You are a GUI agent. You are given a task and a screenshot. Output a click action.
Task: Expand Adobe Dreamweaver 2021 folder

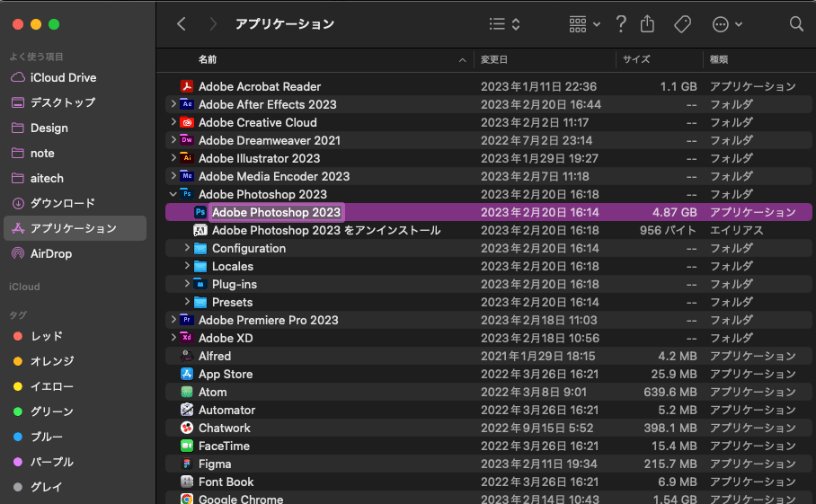click(173, 140)
